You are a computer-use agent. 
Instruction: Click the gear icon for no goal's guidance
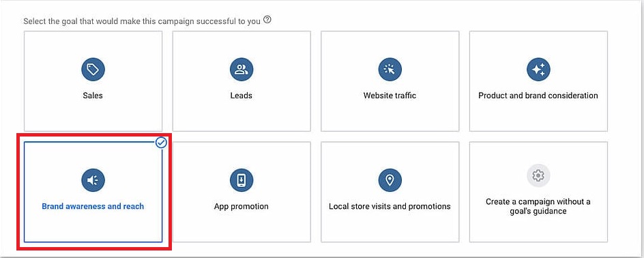pyautogui.click(x=538, y=176)
